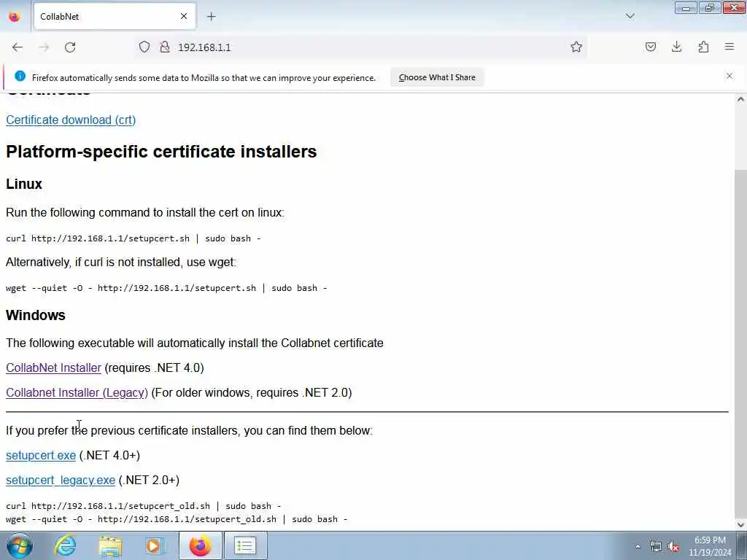
Task: Expand the list all tabs chevron
Action: [x=630, y=16]
